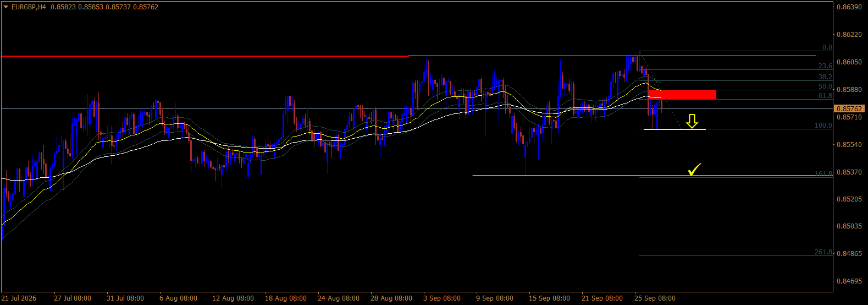Viewport: 868px width, 305px height.
Task: Click the EURGBP,H4 symbol title text
Action: (x=29, y=7)
